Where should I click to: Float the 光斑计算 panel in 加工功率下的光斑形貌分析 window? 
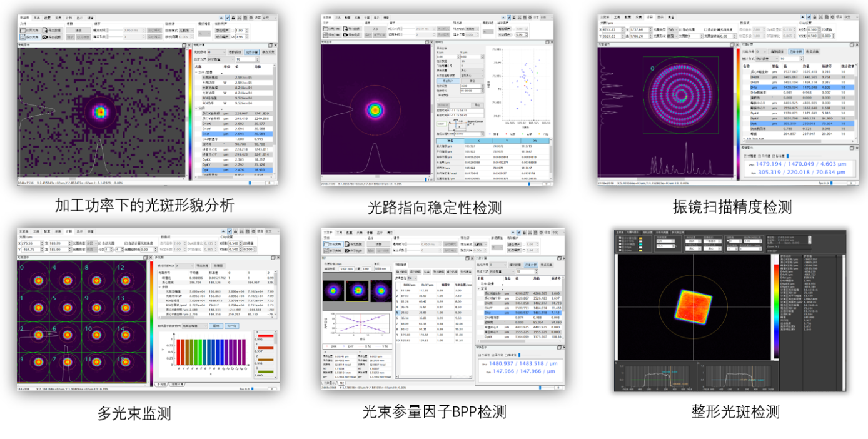(x=270, y=45)
